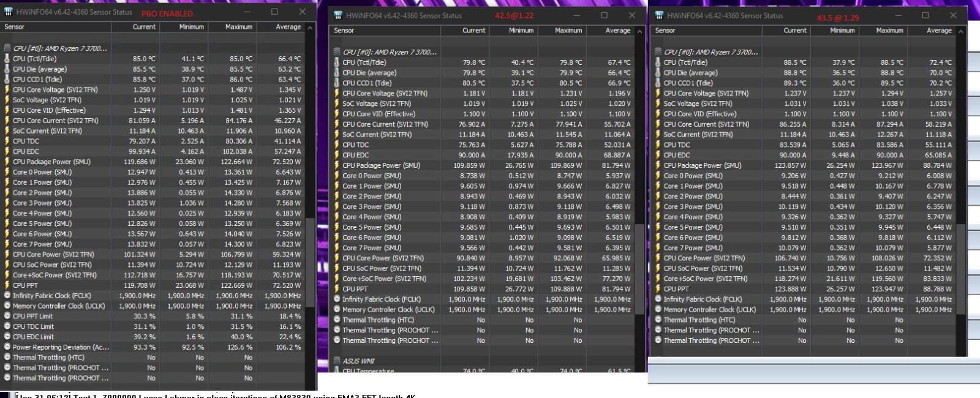
Task: Select CPU Core VID (Effective) row in 42.5@1.22 window
Action: click(x=483, y=114)
